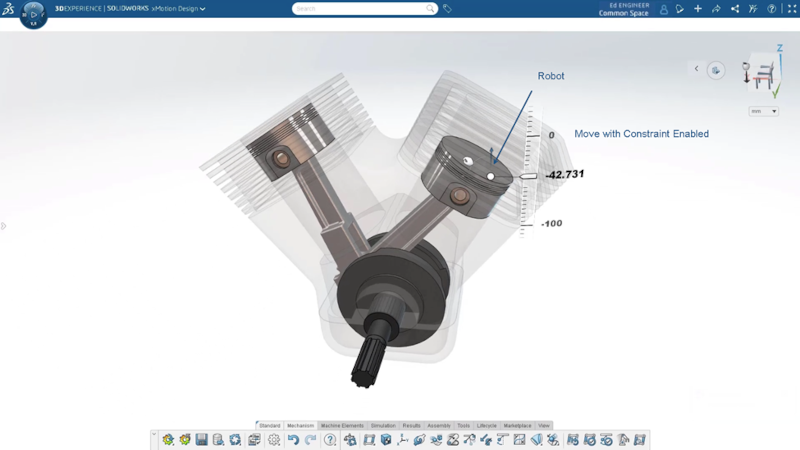Click the 3DEXPERIENCE compass play button
This screenshot has width=800, height=450.
33,15
